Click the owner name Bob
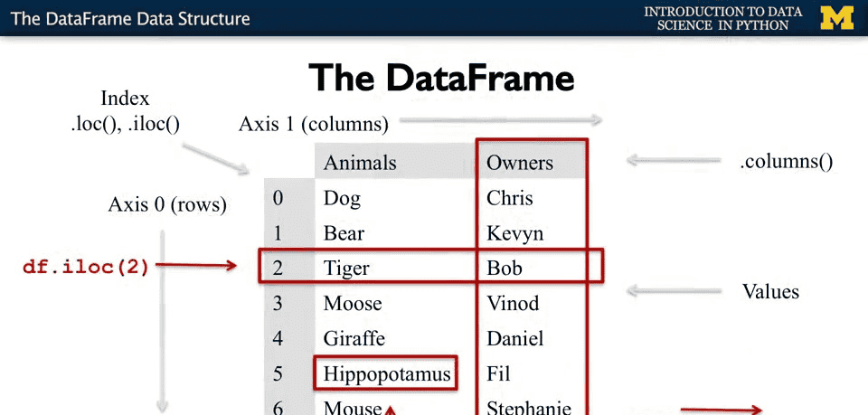 point(505,269)
